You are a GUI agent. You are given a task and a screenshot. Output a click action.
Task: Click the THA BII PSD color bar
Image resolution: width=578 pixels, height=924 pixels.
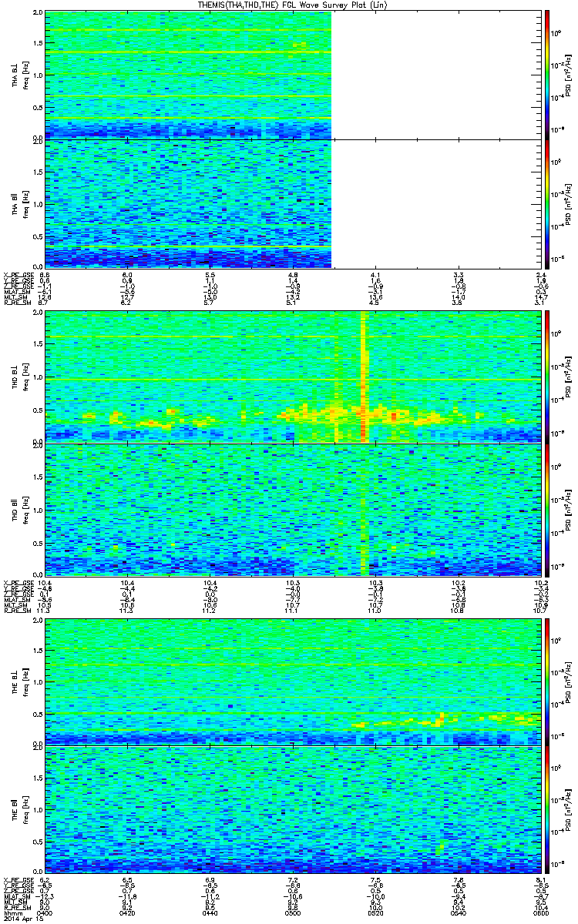pos(546,203)
